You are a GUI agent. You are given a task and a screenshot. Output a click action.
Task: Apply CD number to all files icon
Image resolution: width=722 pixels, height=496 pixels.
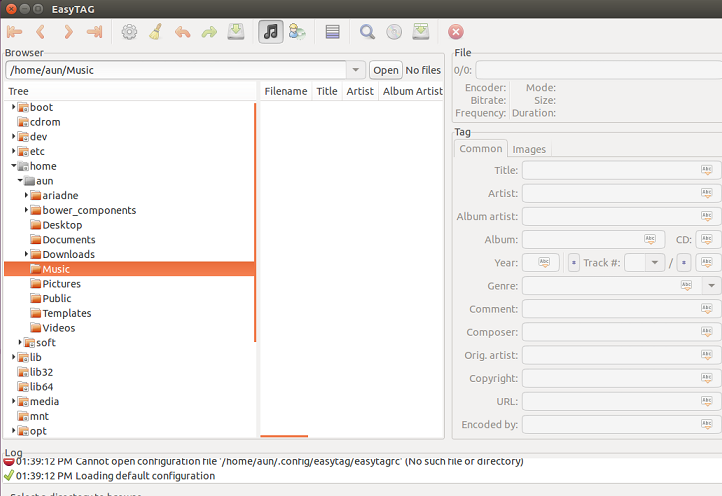tap(707, 239)
